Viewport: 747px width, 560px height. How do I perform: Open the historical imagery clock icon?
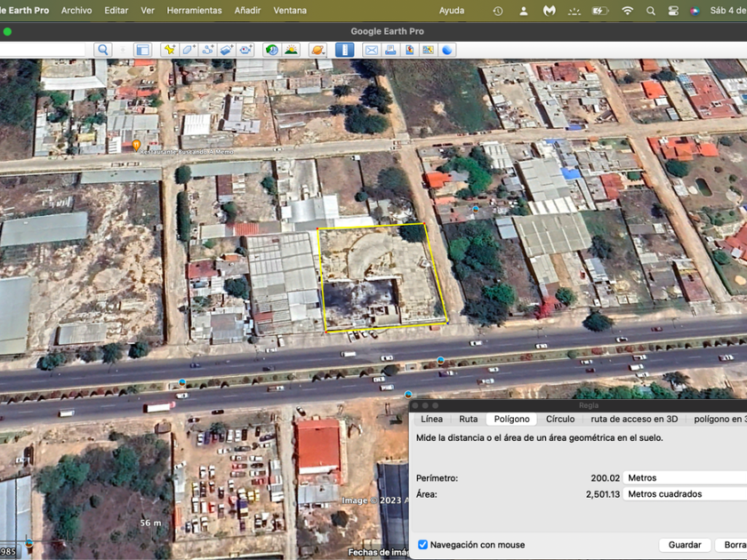coord(271,50)
